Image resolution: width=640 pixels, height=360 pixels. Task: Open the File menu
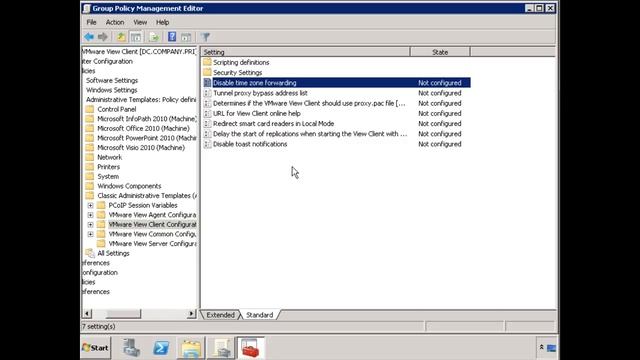[91, 22]
